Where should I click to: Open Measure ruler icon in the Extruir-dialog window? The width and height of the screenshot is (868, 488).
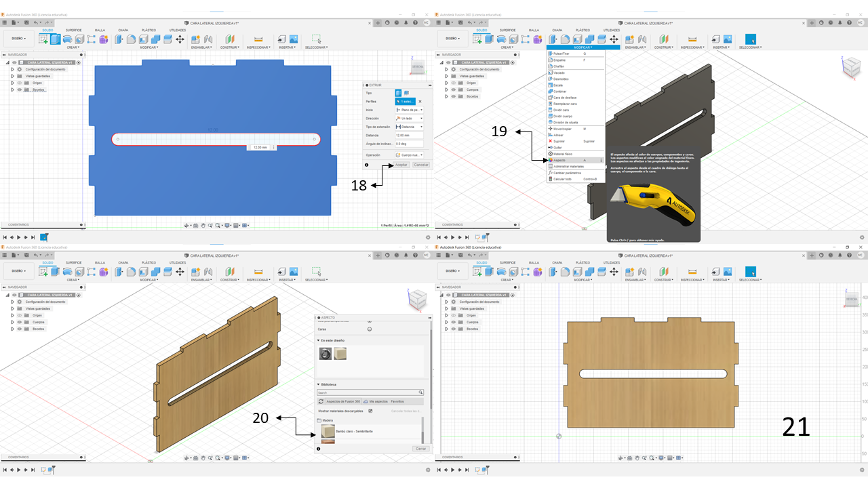pos(258,39)
